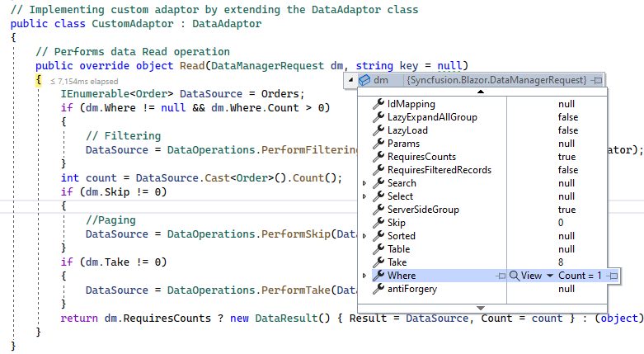The height and width of the screenshot is (354, 644).
Task: Click the DataAdaptor base class name
Action: tap(227, 24)
